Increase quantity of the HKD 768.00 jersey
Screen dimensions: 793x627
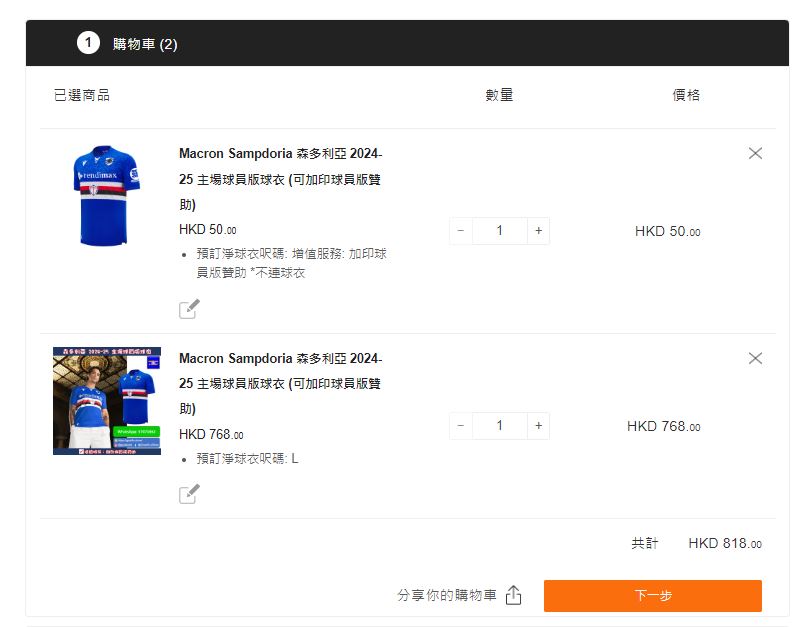pyautogui.click(x=538, y=426)
